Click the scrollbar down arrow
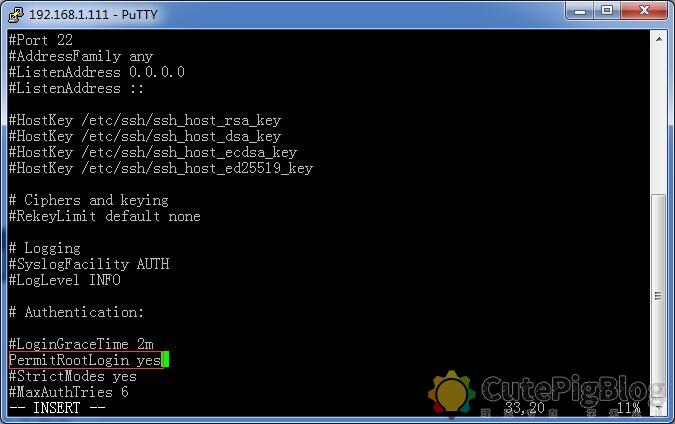This screenshot has height=424, width=675. (x=659, y=406)
